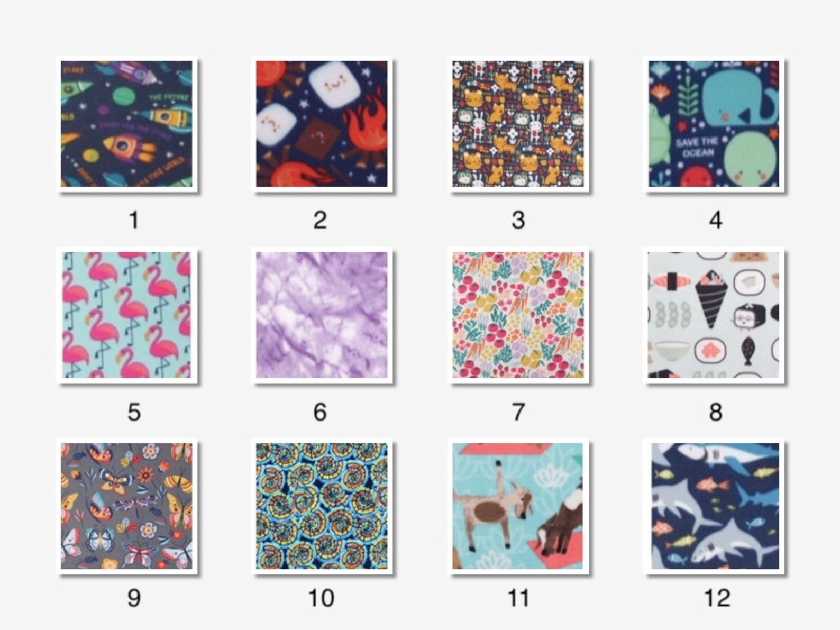Pick the fruit and vegetable floral swatch 7
Screen dimensions: 840x630
pyautogui.click(x=518, y=315)
